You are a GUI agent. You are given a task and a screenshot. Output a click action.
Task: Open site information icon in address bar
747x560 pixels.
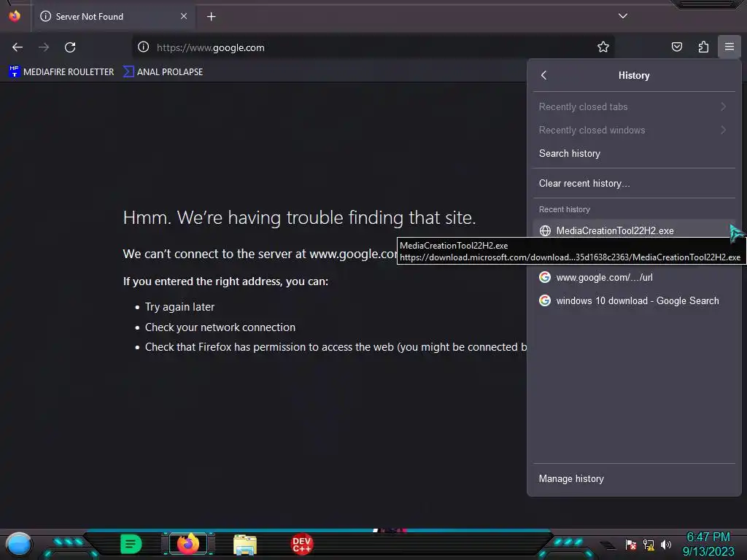pyautogui.click(x=144, y=47)
